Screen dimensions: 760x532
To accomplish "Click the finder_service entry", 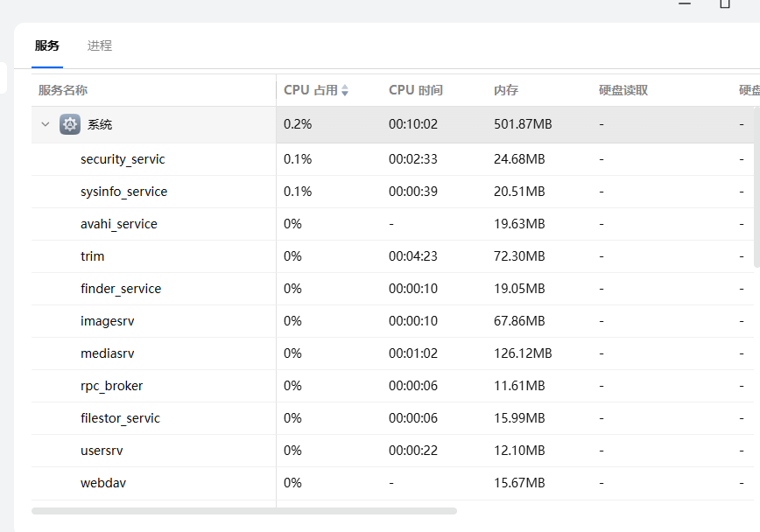I will coord(121,289).
